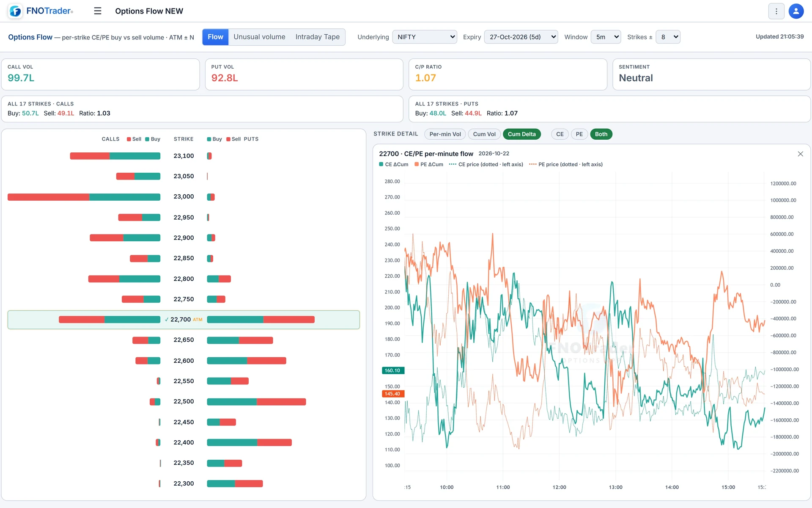The image size is (812, 508).
Task: Click the Sentiment Neutral card
Action: click(711, 75)
